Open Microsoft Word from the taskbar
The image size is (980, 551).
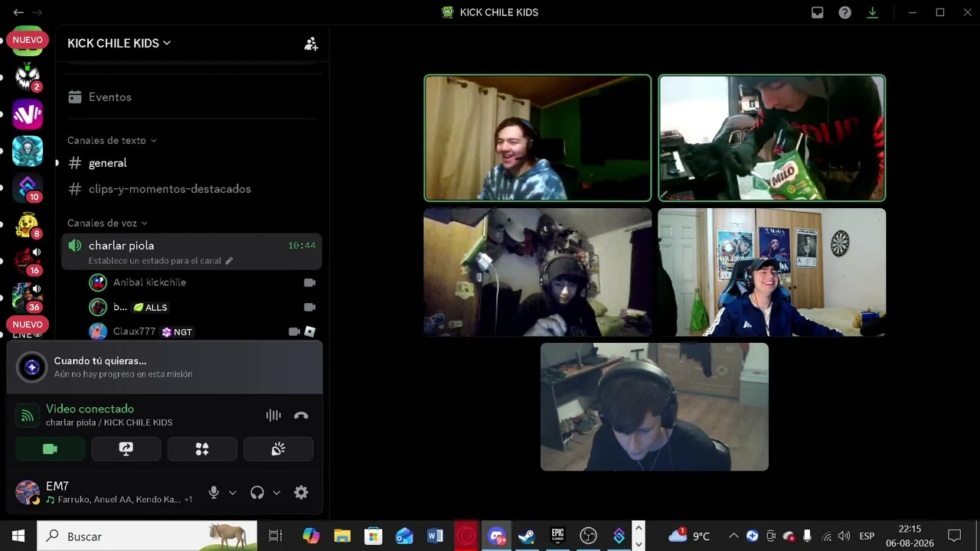click(435, 536)
